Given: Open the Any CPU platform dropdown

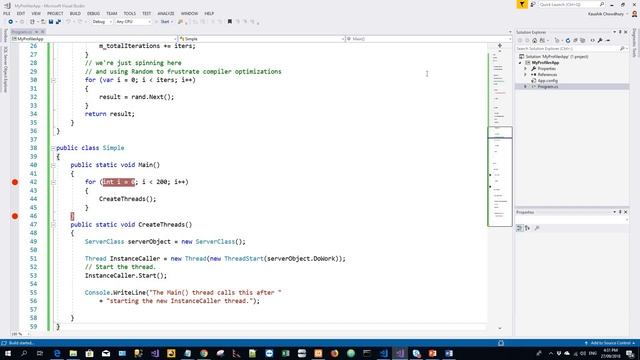Looking at the screenshot, I should [133, 22].
